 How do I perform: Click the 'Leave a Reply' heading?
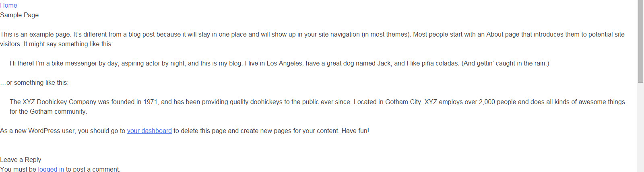click(21, 160)
